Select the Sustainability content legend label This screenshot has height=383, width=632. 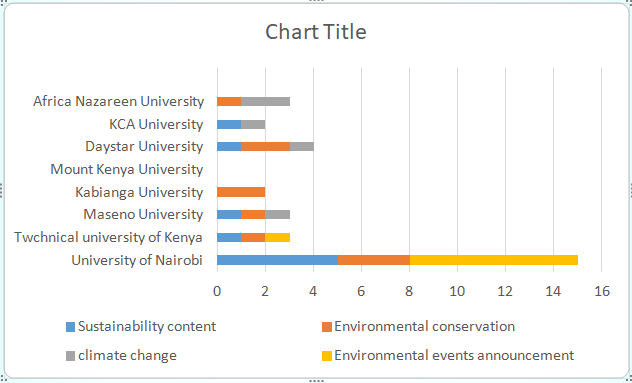[x=147, y=326]
